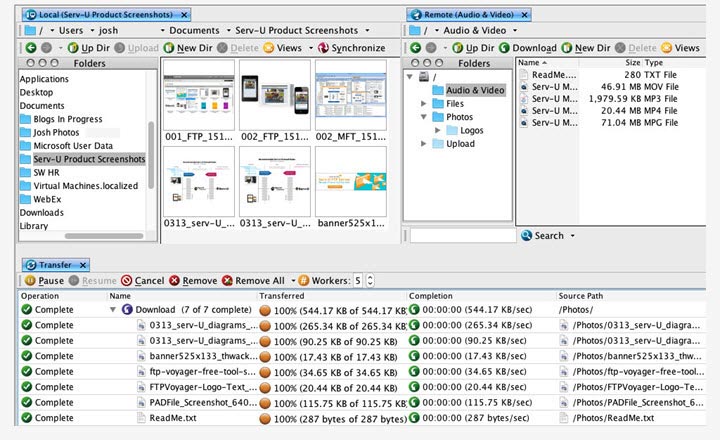Select the 20.44 MB MP4 file row
Screen dimensions: 720x440
pyautogui.click(x=611, y=110)
